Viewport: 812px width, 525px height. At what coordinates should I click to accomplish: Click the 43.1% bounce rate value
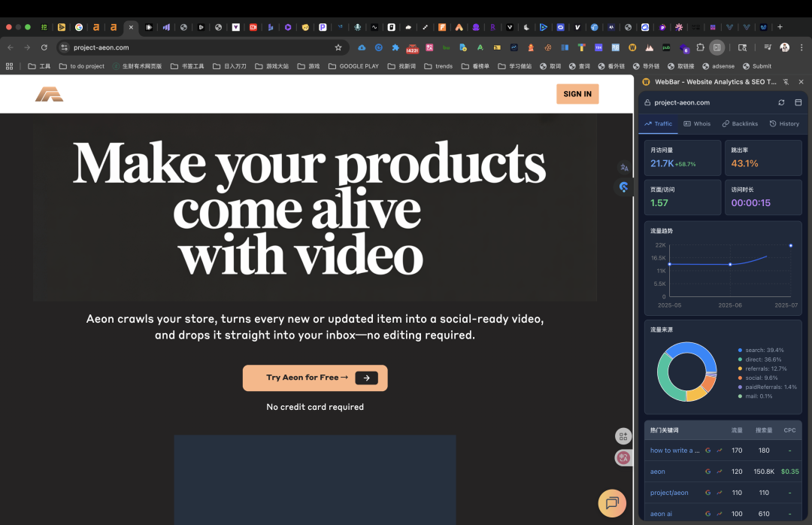pos(744,163)
